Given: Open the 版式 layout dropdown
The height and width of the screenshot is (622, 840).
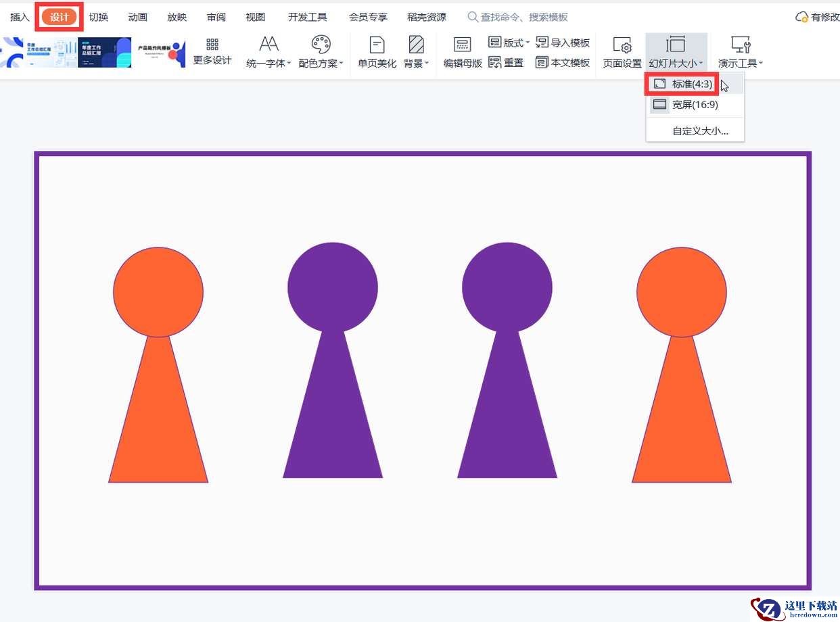Looking at the screenshot, I should pos(509,43).
